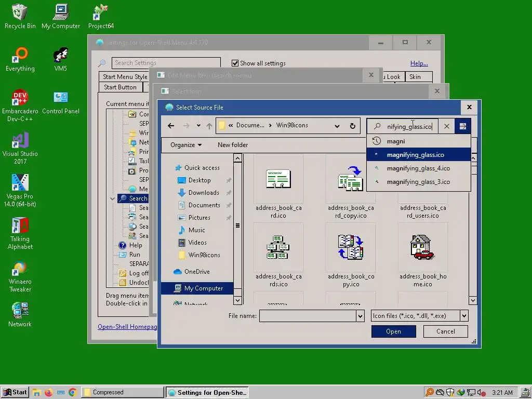The width and height of the screenshot is (532, 399).
Task: Open Chrome from the taskbar quick launch
Action: 73,393
